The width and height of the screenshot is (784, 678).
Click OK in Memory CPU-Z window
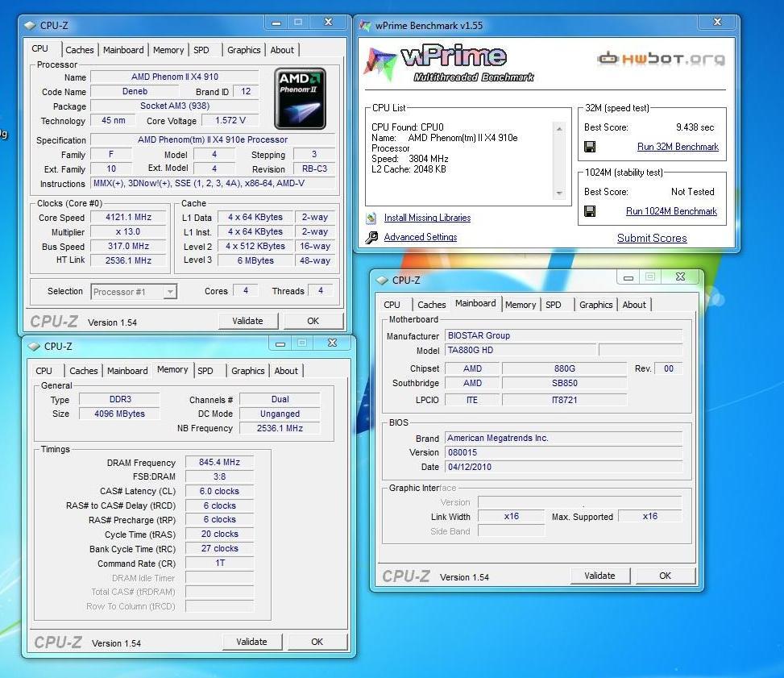pyautogui.click(x=317, y=642)
